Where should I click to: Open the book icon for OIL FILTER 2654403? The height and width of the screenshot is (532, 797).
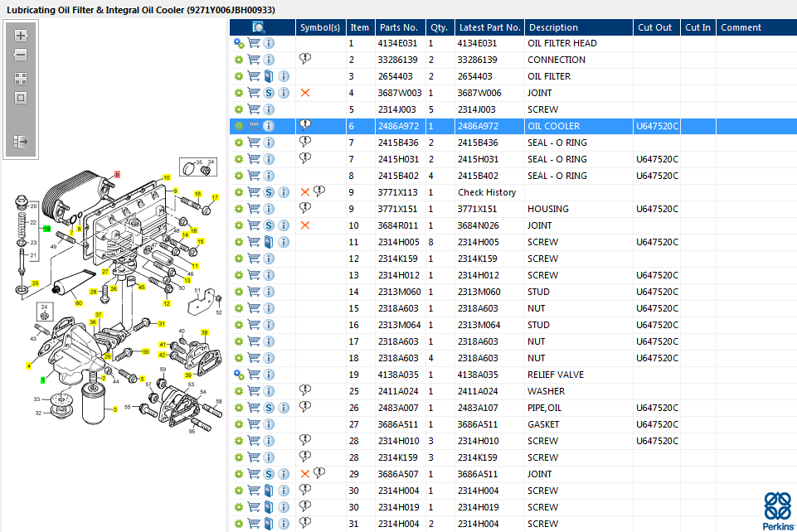tap(269, 76)
